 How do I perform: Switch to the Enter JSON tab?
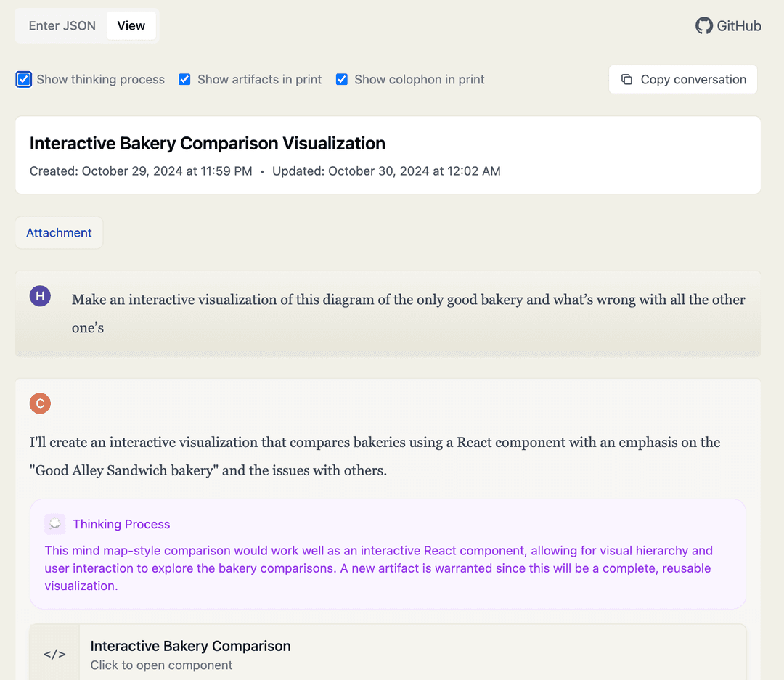point(62,25)
